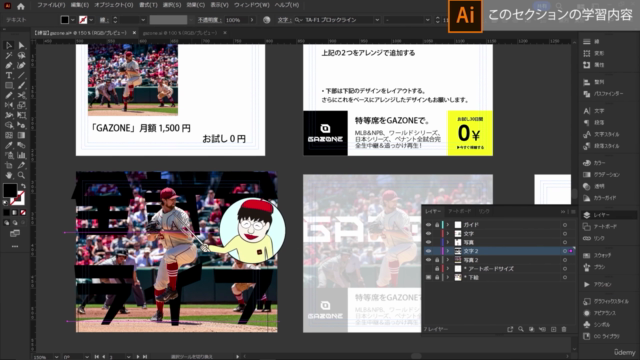
Task: Select the Eyedropper tool
Action: pyautogui.click(x=9, y=145)
